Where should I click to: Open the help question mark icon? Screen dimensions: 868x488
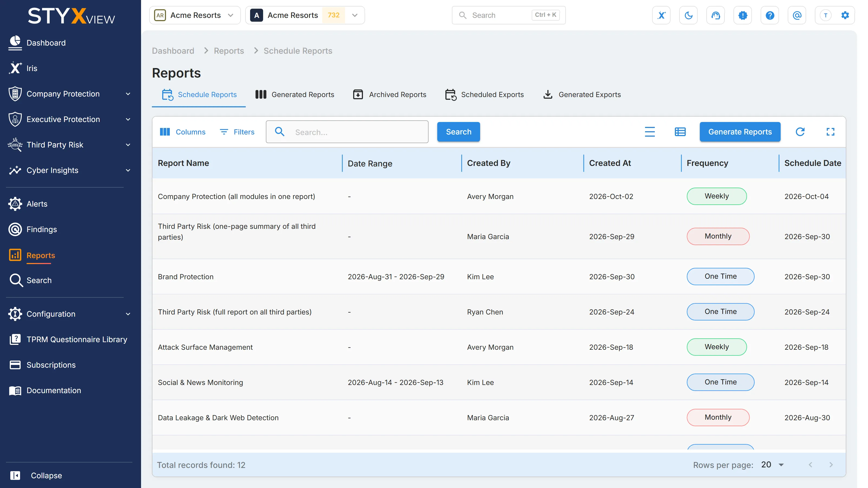770,15
